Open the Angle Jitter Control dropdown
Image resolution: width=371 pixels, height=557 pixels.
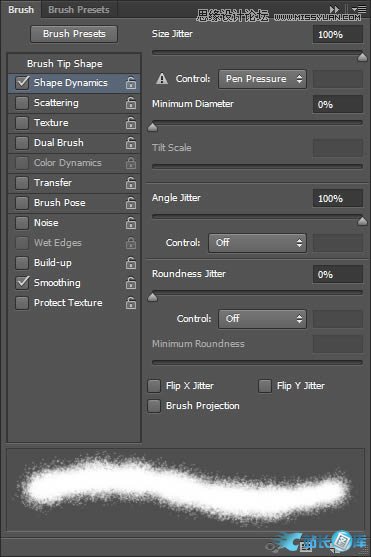(x=257, y=243)
